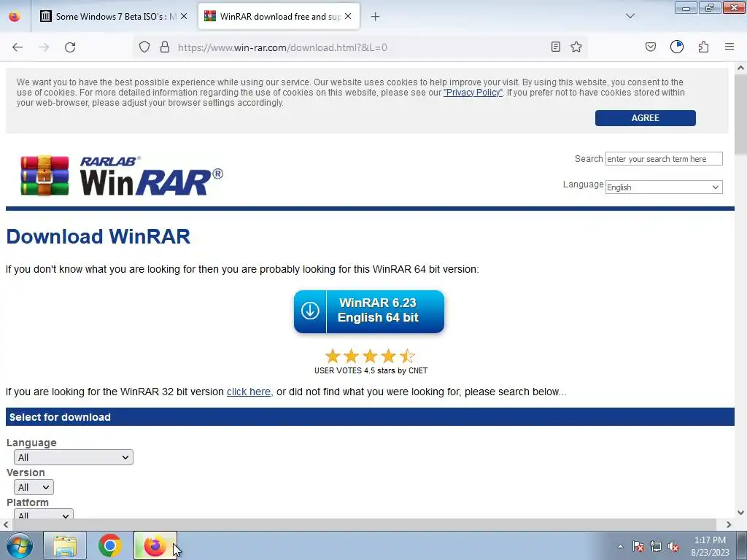Download WinRAR 6.23 English 64 bit
The height and width of the screenshot is (560, 747).
(x=369, y=311)
